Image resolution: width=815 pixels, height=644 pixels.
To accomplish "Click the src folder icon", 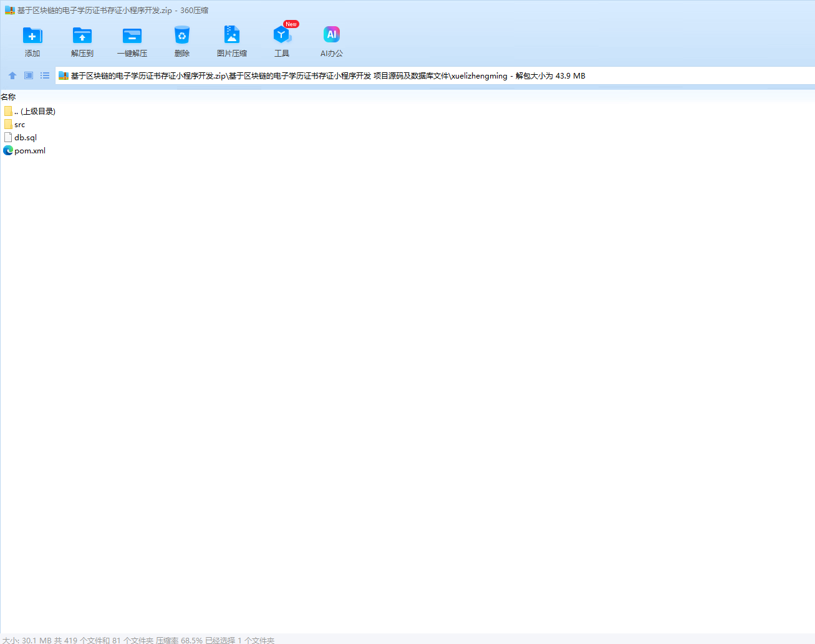I will tap(8, 125).
